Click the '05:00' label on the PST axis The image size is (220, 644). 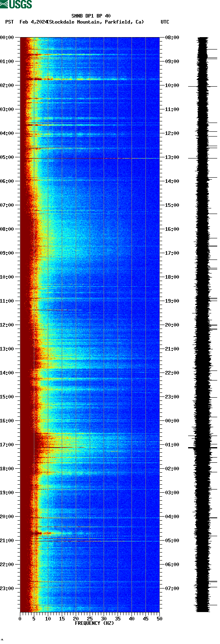7,157
